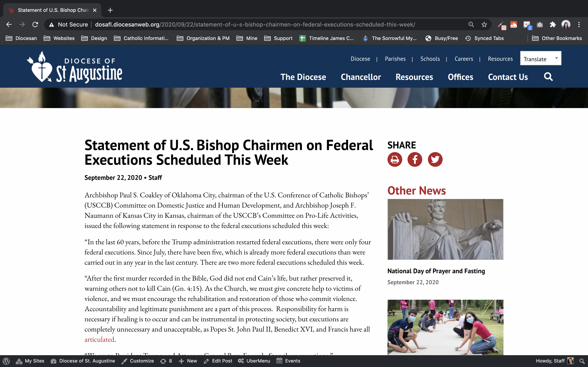Click the address bar URL field
588x367 pixels.
(x=255, y=24)
